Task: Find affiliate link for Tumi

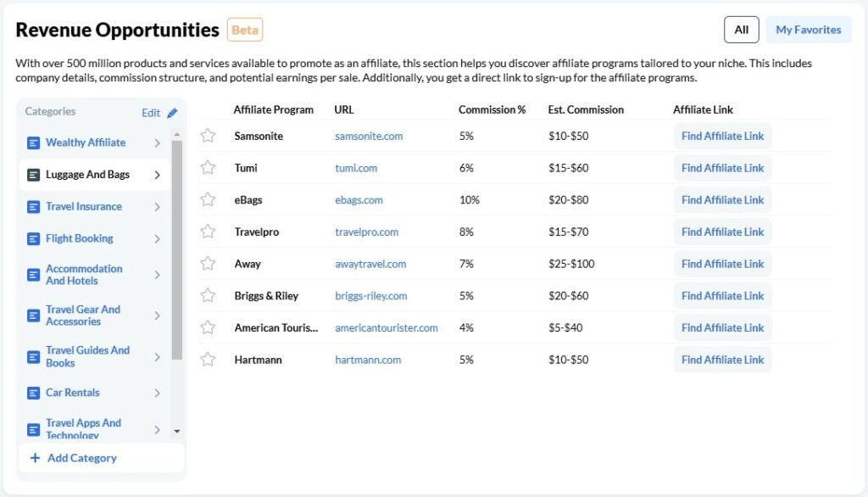Action: point(722,168)
